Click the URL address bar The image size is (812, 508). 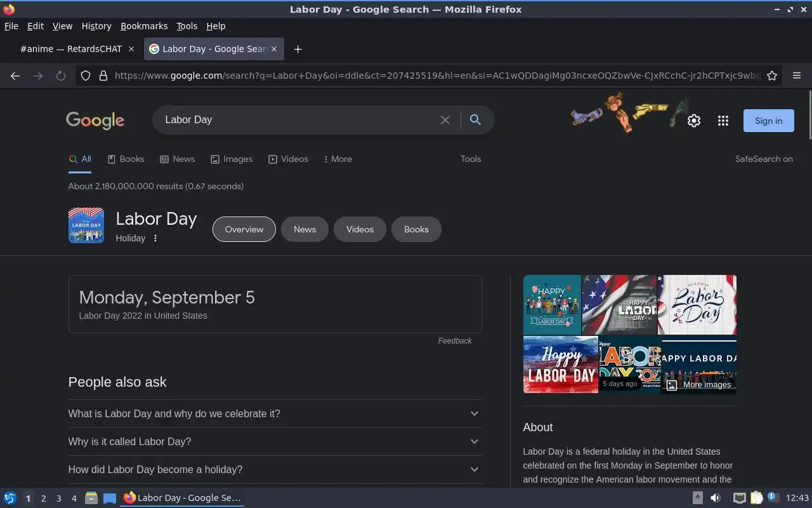[x=438, y=76]
